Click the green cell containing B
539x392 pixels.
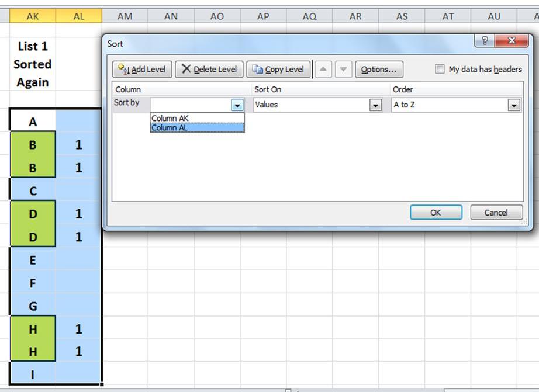(x=33, y=145)
